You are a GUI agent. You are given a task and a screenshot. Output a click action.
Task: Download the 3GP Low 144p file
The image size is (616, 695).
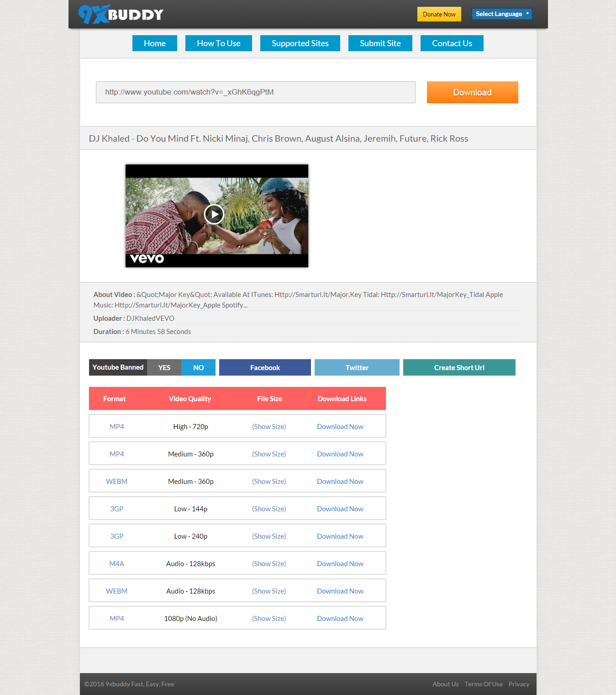[x=340, y=509]
